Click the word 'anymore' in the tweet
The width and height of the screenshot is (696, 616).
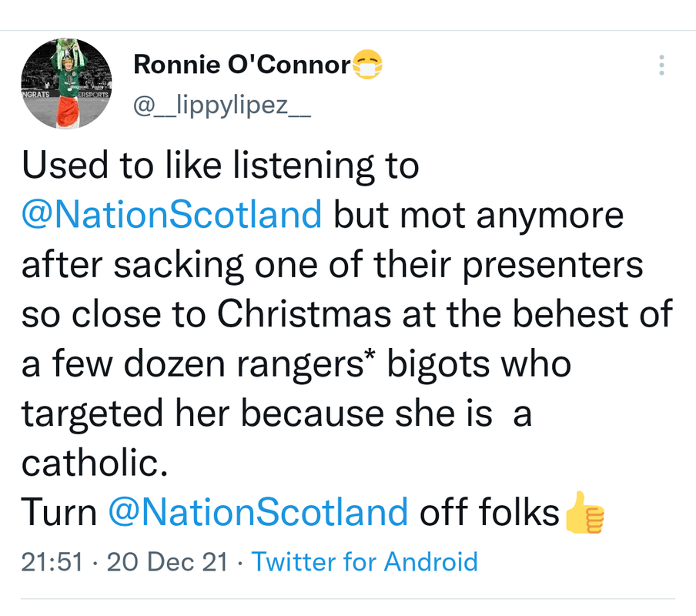point(550,215)
